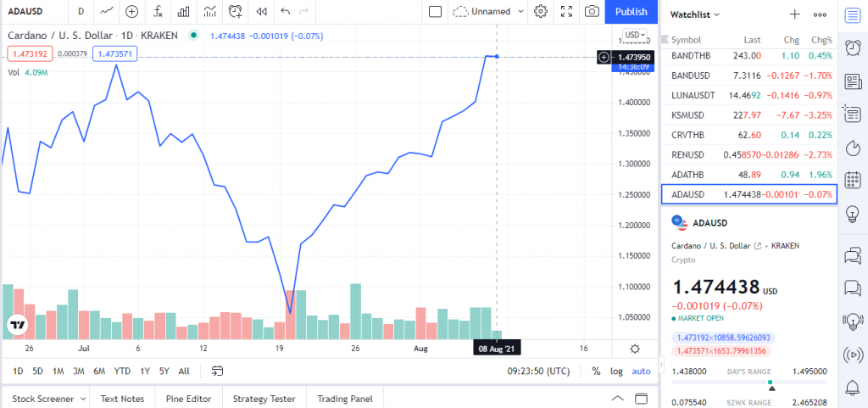The height and width of the screenshot is (408, 868).
Task: Open the calendar icon in sidebar
Action: click(x=853, y=180)
